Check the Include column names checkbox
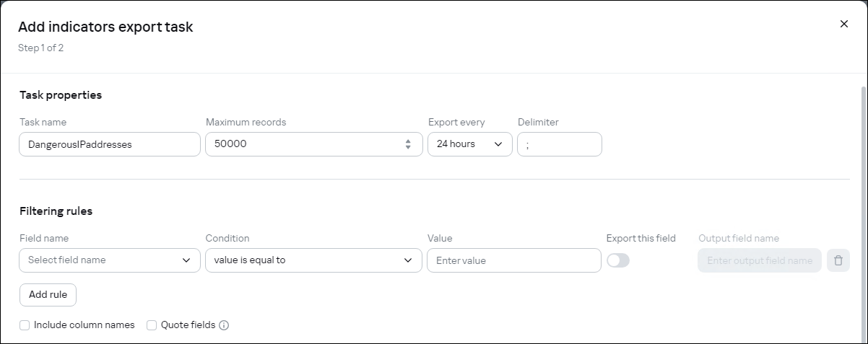The image size is (868, 344). pyautogui.click(x=25, y=325)
